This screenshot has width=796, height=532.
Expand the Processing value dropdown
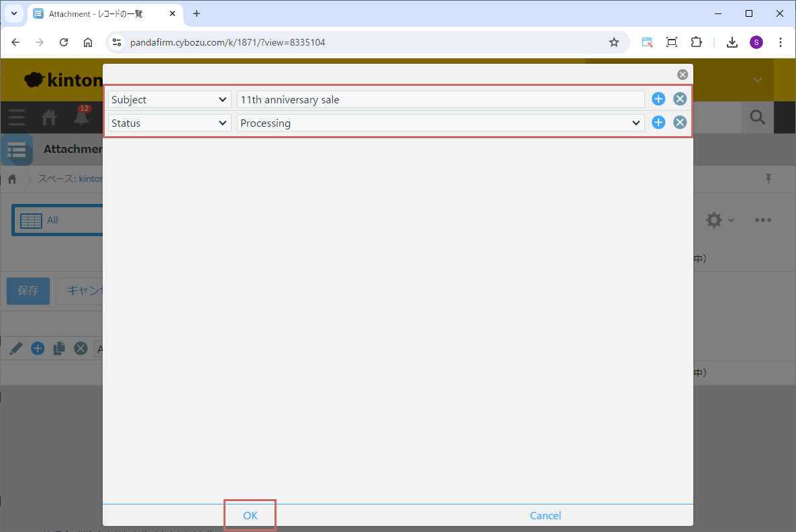pyautogui.click(x=440, y=123)
